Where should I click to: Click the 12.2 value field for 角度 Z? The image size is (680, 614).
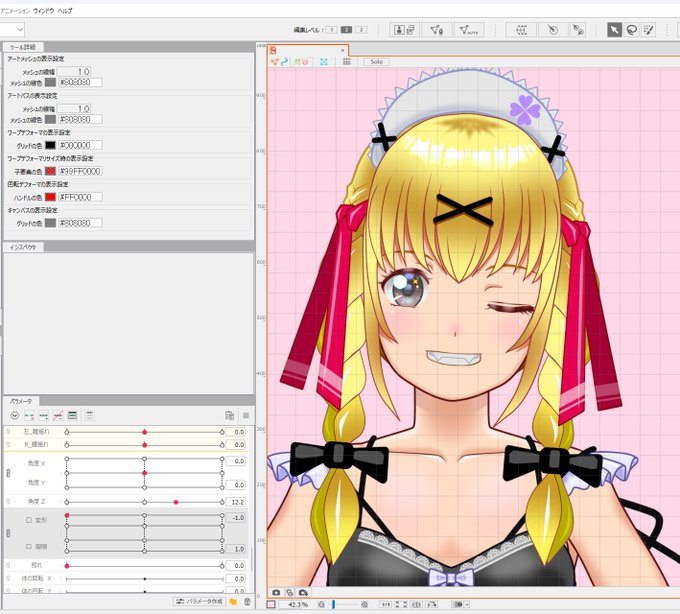[237, 502]
